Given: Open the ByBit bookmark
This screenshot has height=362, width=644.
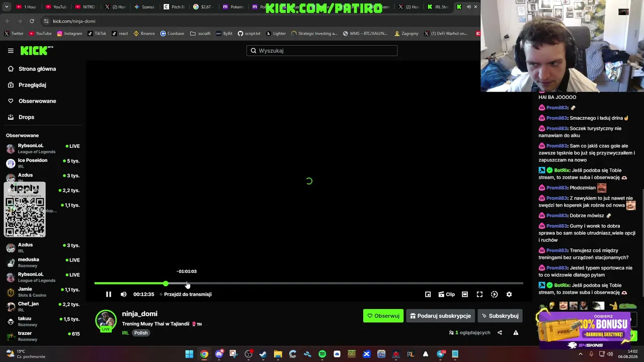Looking at the screenshot, I should [x=224, y=34].
